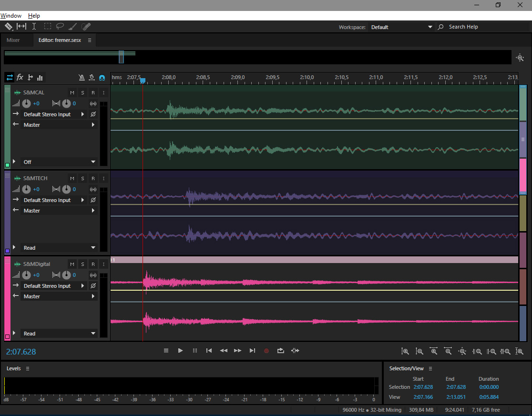Image resolution: width=532 pixels, height=416 pixels.
Task: Select the Time Selection tool
Action: click(34, 26)
